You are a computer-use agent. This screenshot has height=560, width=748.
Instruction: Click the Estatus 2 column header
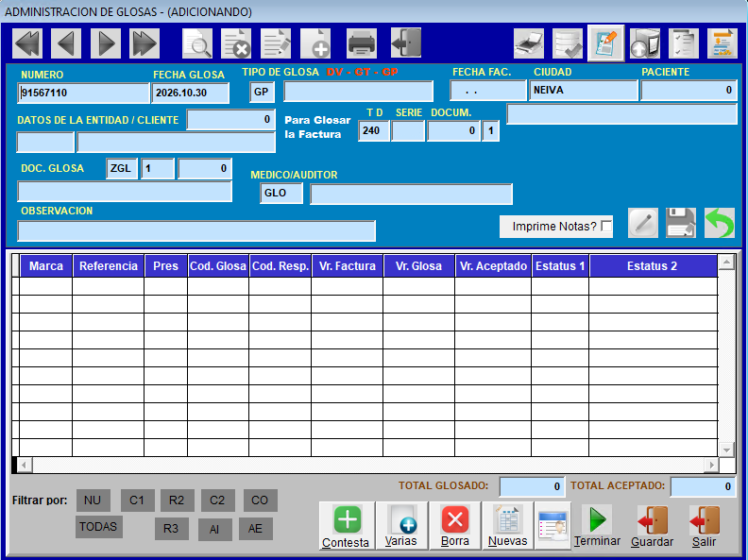(653, 266)
